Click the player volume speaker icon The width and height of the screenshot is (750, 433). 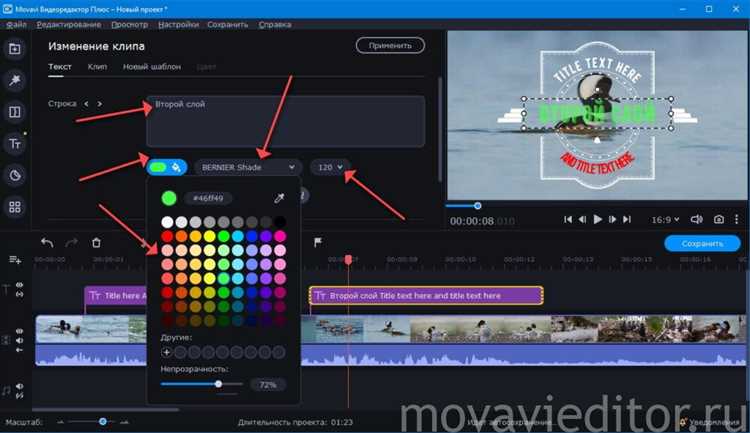[x=696, y=219]
